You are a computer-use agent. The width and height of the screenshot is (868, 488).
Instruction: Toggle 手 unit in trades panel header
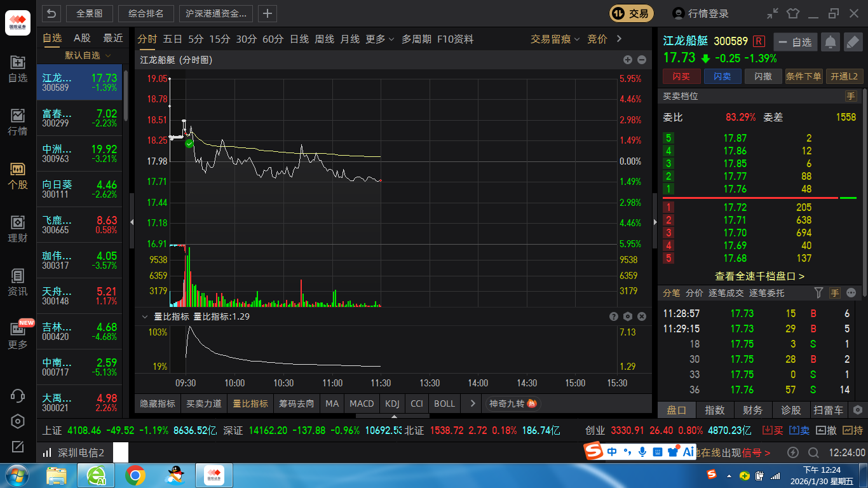[835, 293]
